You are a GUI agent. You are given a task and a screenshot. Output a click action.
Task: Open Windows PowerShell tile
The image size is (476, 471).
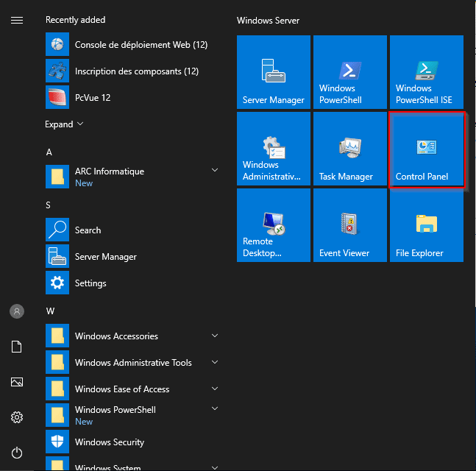350,72
